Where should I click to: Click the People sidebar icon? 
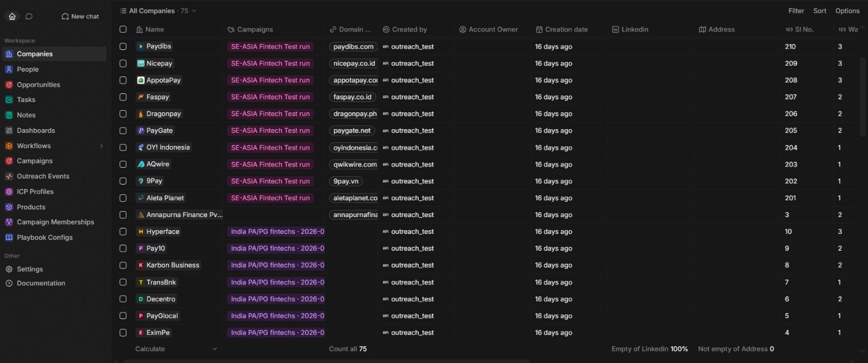pyautogui.click(x=9, y=69)
